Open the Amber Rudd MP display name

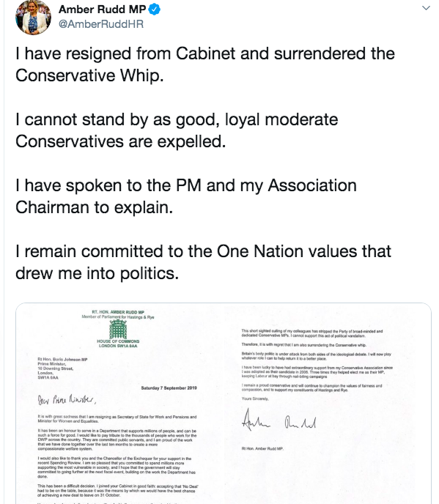103,10
